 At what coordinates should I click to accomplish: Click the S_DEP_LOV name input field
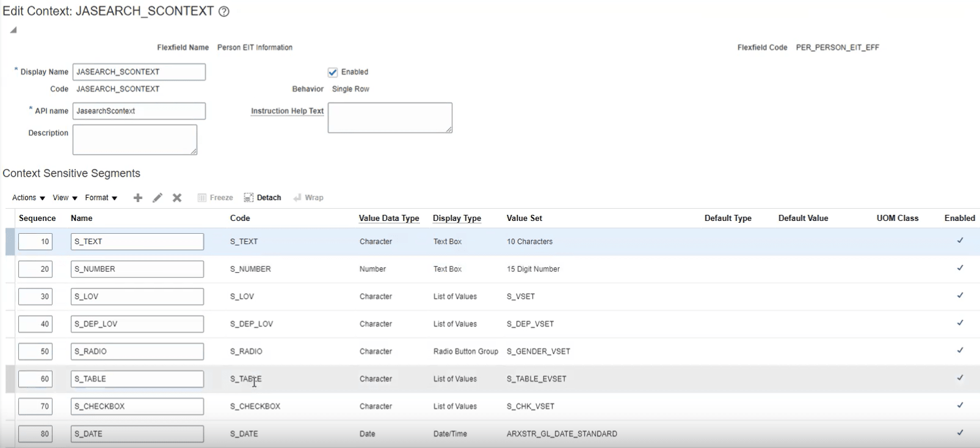click(x=137, y=324)
